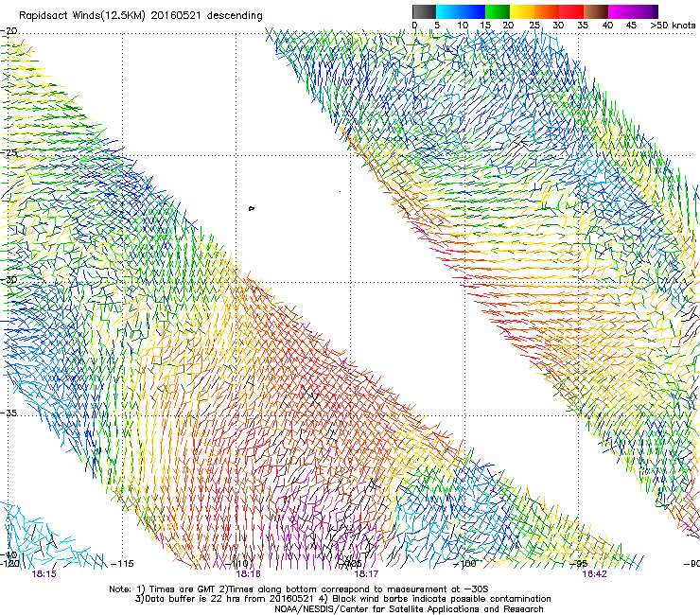Click the "-20" latitude axis label
Viewport: 700px width, 615px height.
coord(9,31)
